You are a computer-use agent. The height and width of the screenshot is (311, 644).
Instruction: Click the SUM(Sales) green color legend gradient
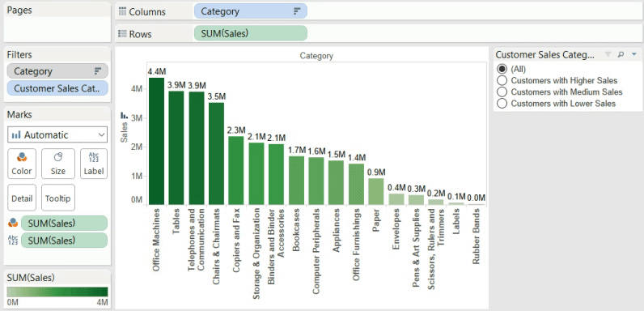tap(57, 292)
